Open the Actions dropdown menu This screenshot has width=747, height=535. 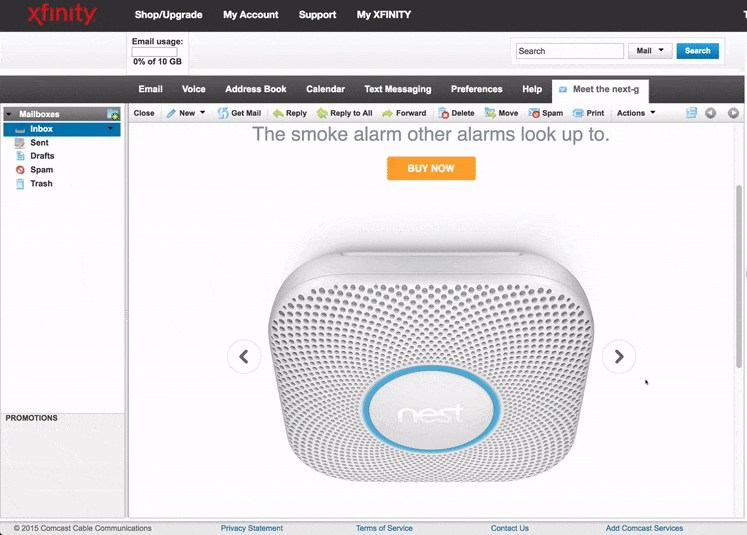(636, 113)
